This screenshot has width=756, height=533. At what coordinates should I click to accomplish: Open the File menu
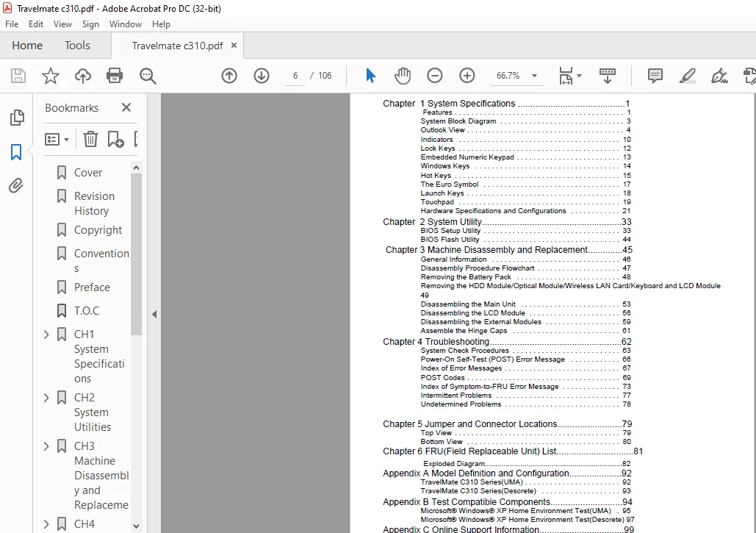[12, 24]
